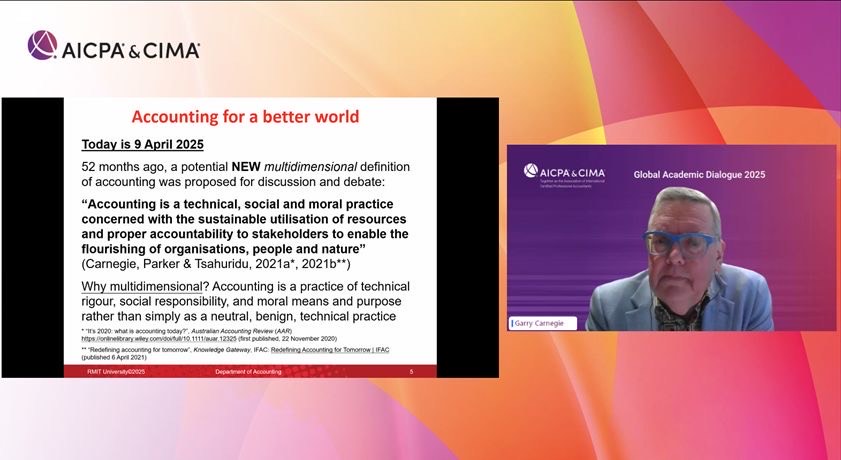Click the Garry Carnegie name label

tap(543, 323)
